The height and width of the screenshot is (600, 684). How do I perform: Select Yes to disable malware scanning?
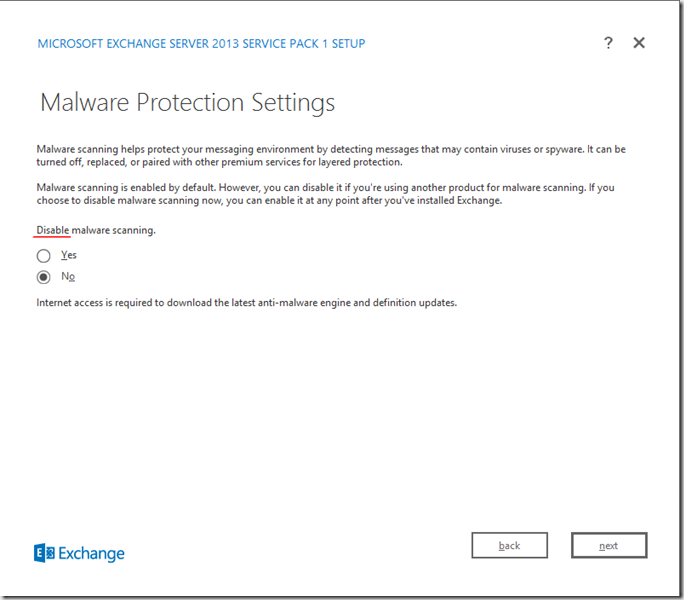point(44,256)
